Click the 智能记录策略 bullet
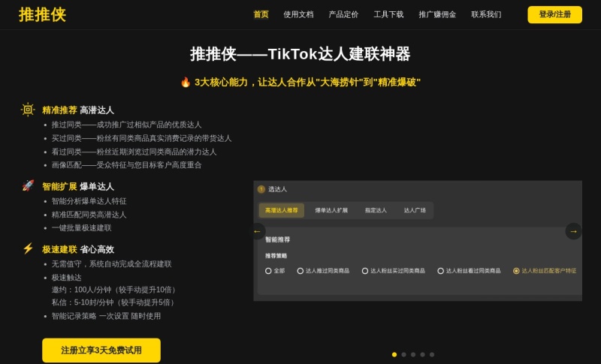Image resolution: width=601 pixels, height=364 pixels. 106,316
